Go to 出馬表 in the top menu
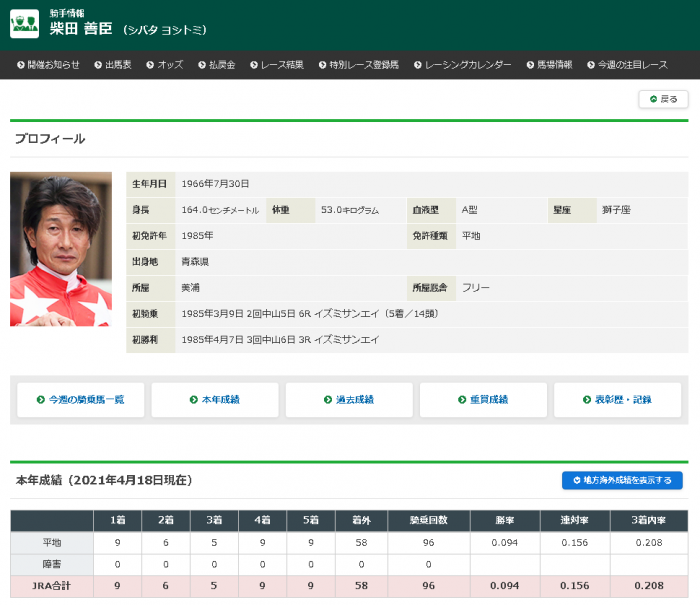 (x=118, y=65)
